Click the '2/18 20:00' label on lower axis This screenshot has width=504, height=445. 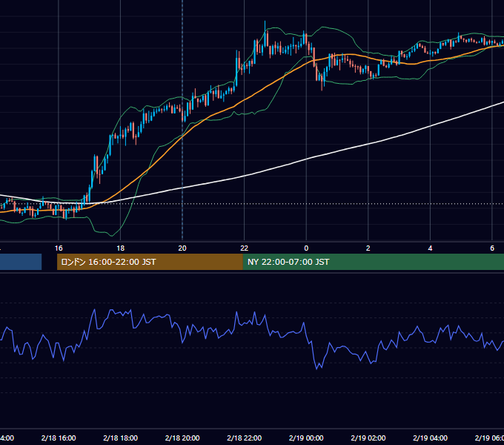pos(182,438)
